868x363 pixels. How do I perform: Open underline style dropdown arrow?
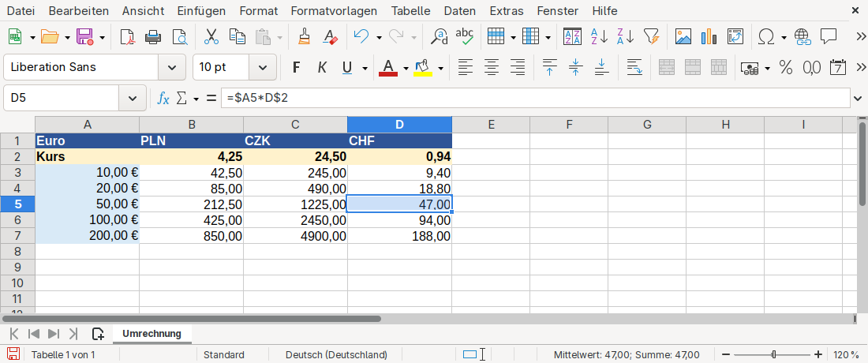(x=365, y=68)
